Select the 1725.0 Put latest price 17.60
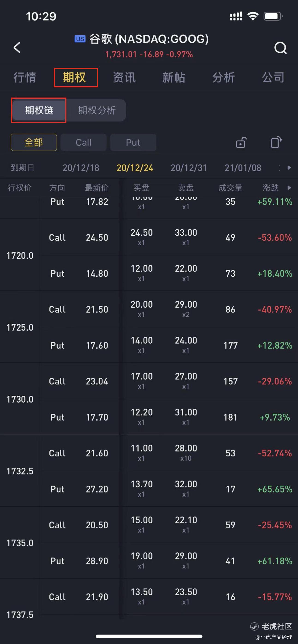Image resolution: width=298 pixels, height=644 pixels. pos(97,345)
